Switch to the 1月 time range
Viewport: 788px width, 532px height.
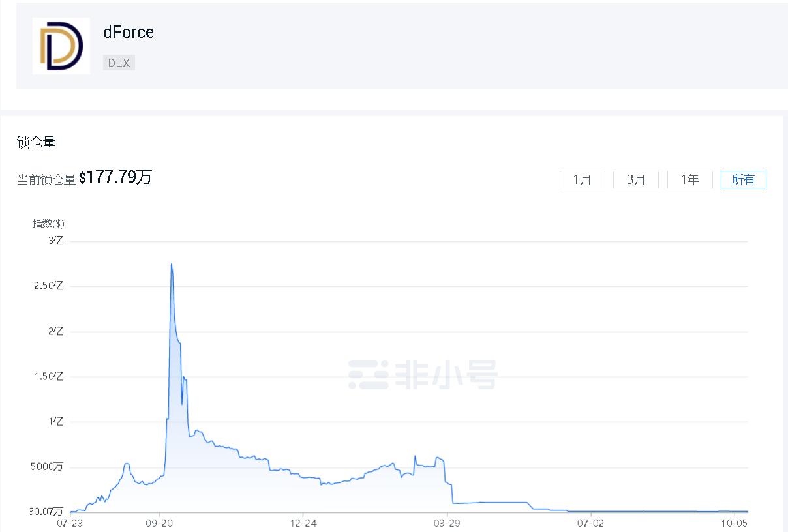tap(582, 179)
